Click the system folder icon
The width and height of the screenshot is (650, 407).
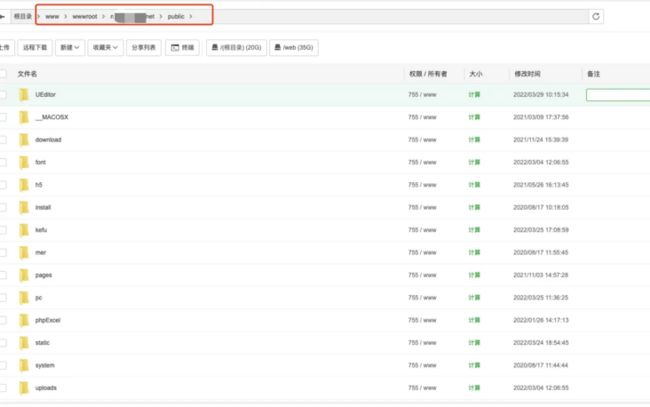pos(24,365)
